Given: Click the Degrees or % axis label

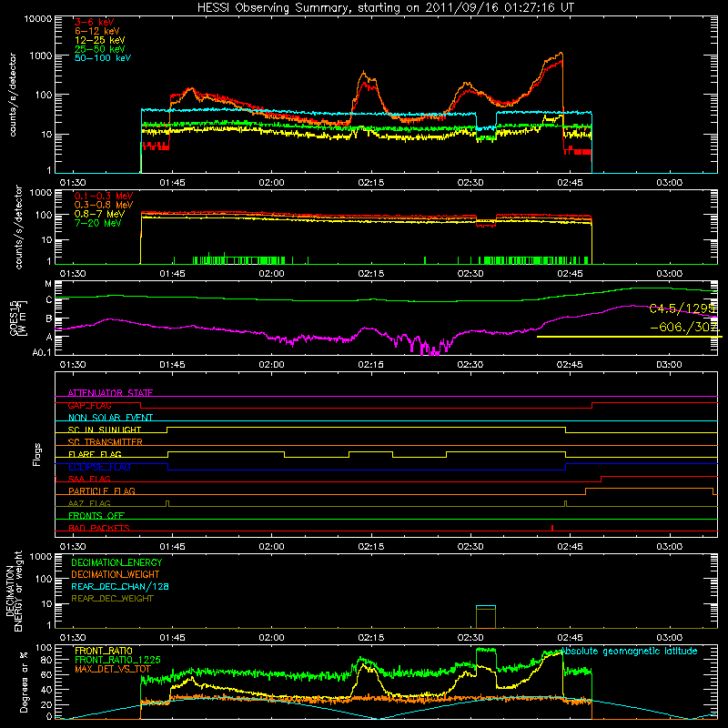Looking at the screenshot, I should point(23,682).
